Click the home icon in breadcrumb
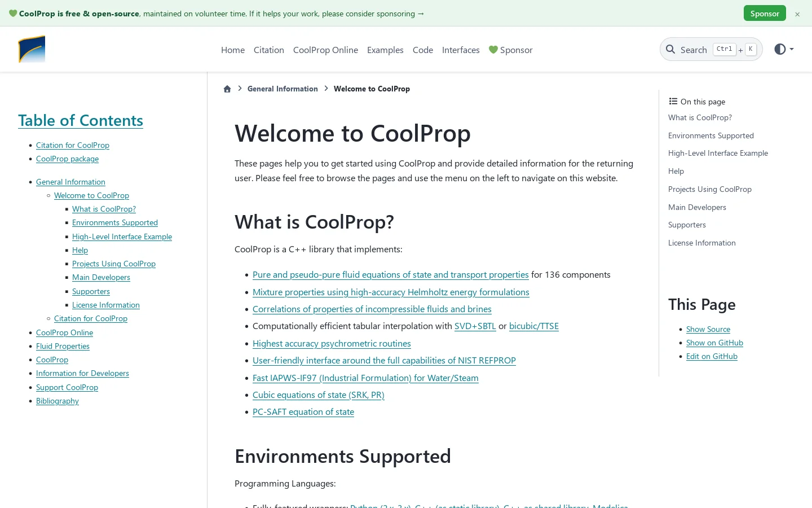This screenshot has width=812, height=508. tap(227, 89)
